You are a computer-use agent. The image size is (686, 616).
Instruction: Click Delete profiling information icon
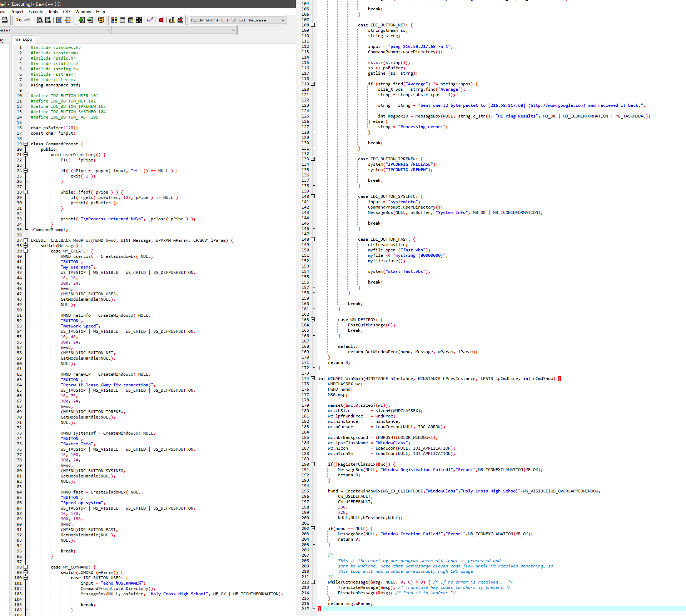click(x=180, y=20)
